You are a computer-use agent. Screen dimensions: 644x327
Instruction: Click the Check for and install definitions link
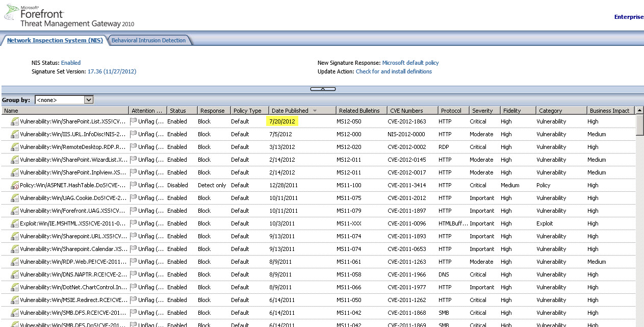(x=394, y=71)
